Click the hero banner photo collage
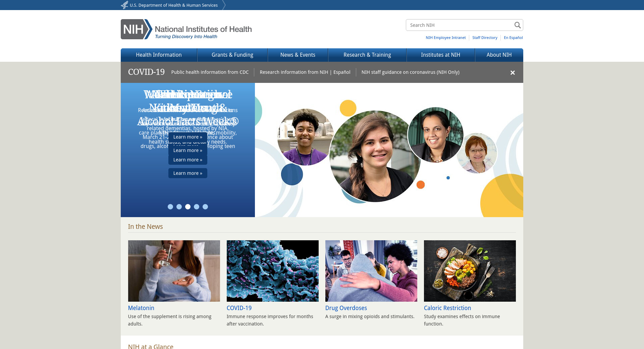This screenshot has width=644, height=349. (389, 150)
